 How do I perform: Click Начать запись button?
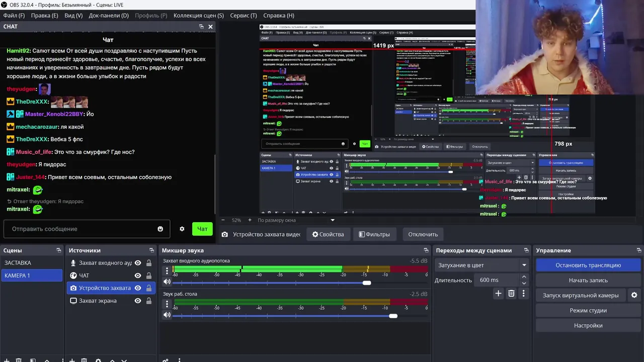[x=588, y=280]
